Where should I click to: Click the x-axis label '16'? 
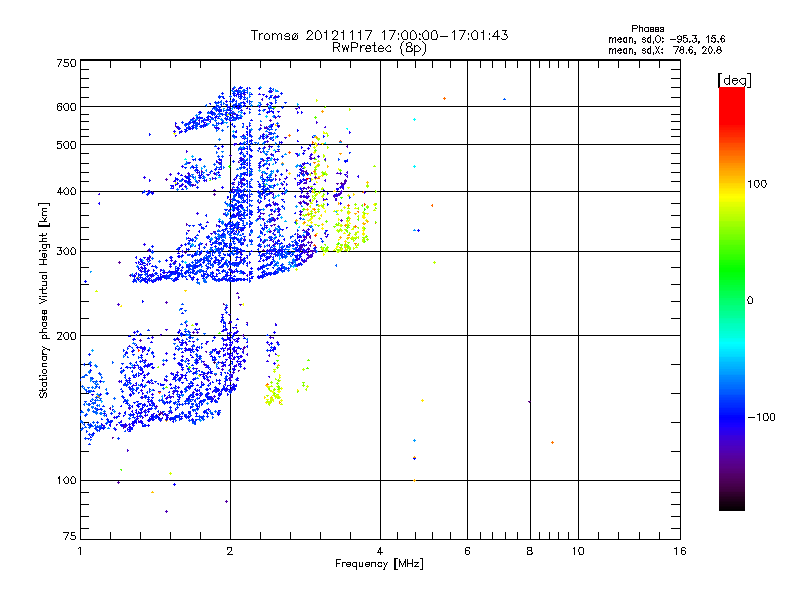coord(680,551)
